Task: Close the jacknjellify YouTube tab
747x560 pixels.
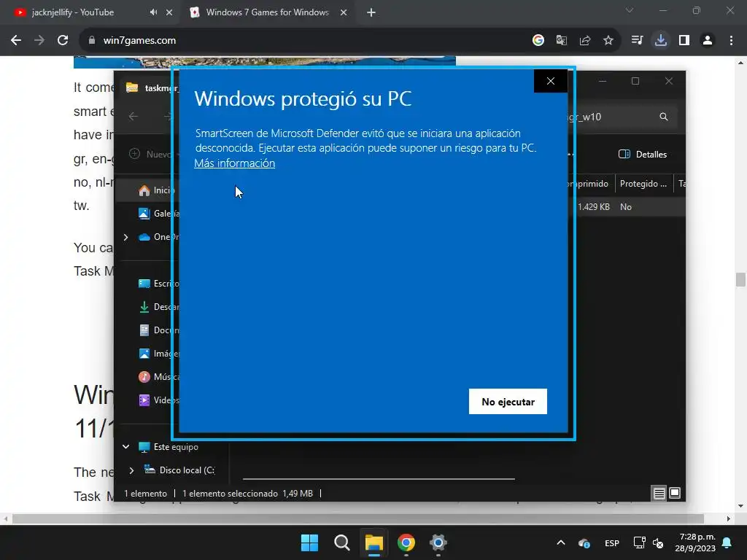Action: click(169, 12)
